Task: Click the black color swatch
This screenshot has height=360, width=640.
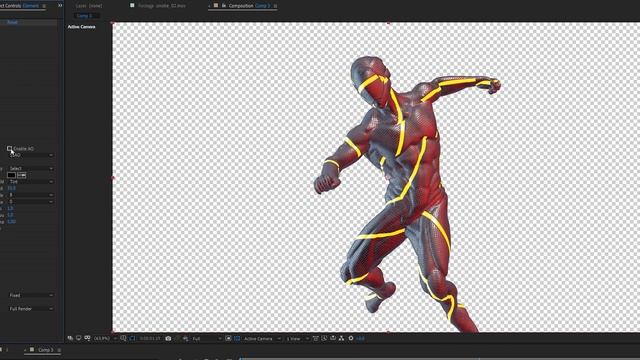Action: click(11, 175)
